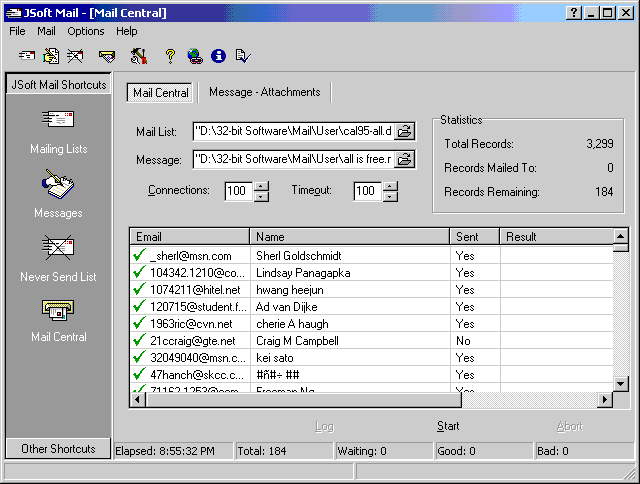Click the JSoft Mail title bar app icon
Screen dimensions: 640x484
point(13,13)
